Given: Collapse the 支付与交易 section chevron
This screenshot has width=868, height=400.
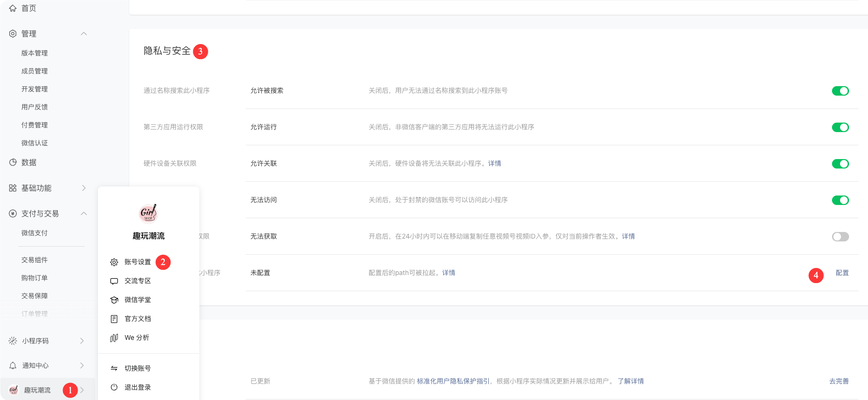Looking at the screenshot, I should [84, 213].
